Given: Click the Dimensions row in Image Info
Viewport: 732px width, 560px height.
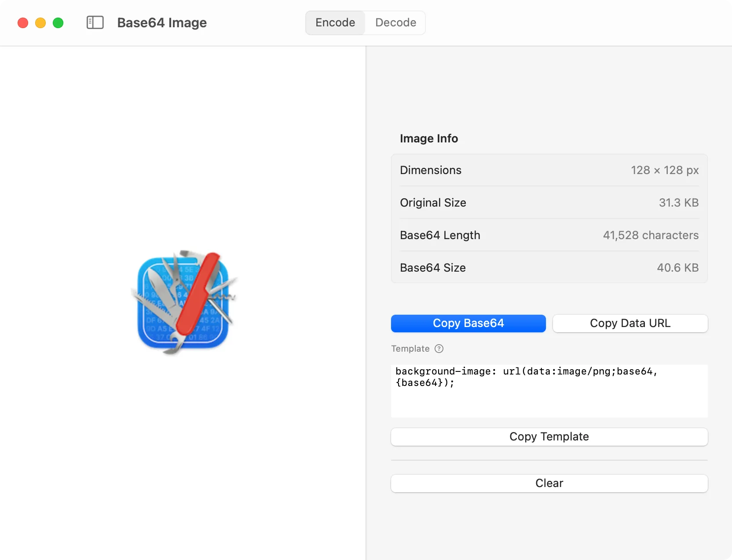Looking at the screenshot, I should coord(549,170).
